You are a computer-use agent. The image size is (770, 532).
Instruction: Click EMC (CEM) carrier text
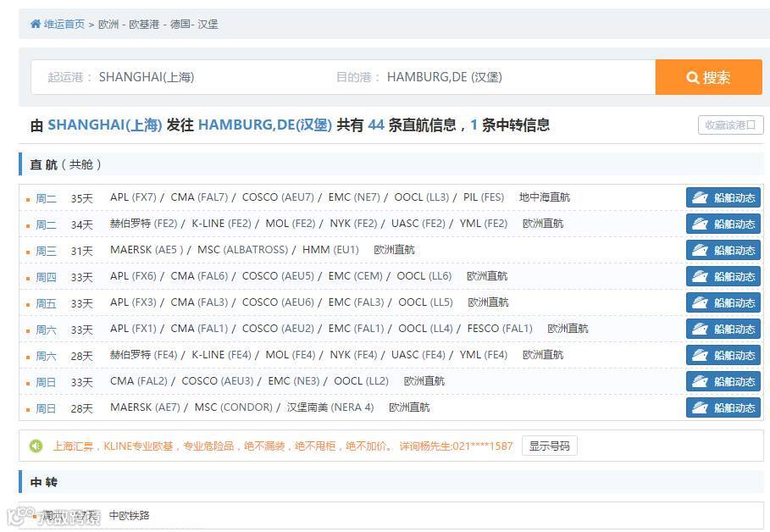[356, 276]
